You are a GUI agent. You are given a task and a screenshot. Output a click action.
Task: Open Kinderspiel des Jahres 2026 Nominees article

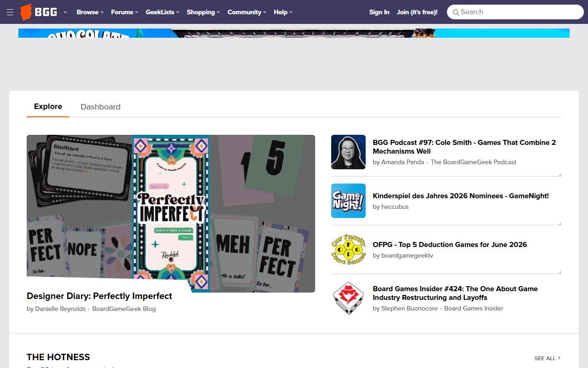click(x=461, y=196)
